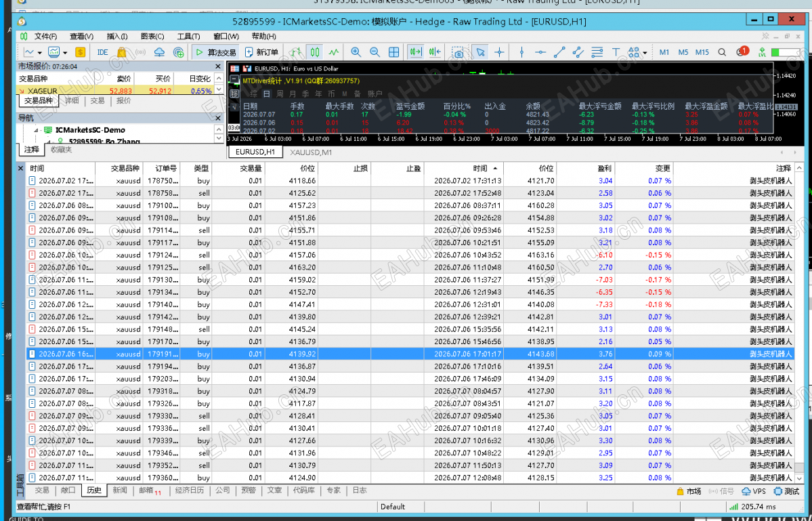Open the search magnifier in toolbar
This screenshot has height=521, width=812.
[x=722, y=52]
